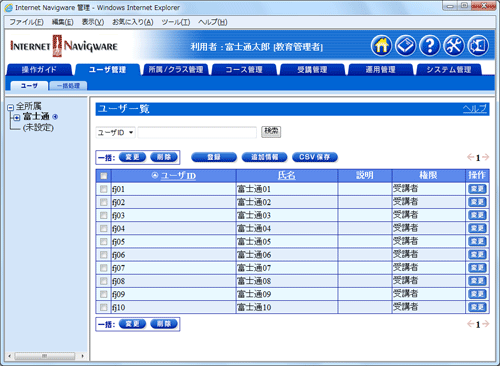The image size is (500, 366).
Task: Click the previous page arrow below table
Action: click(470, 324)
